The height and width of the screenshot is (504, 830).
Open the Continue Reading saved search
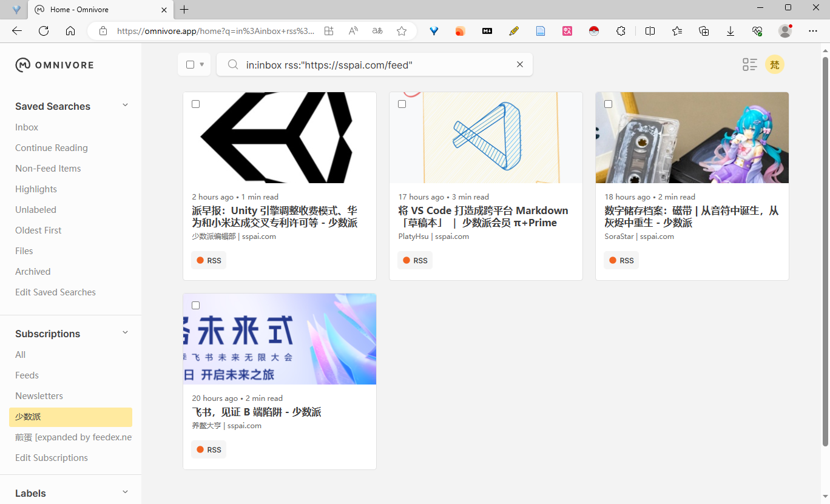pyautogui.click(x=52, y=148)
